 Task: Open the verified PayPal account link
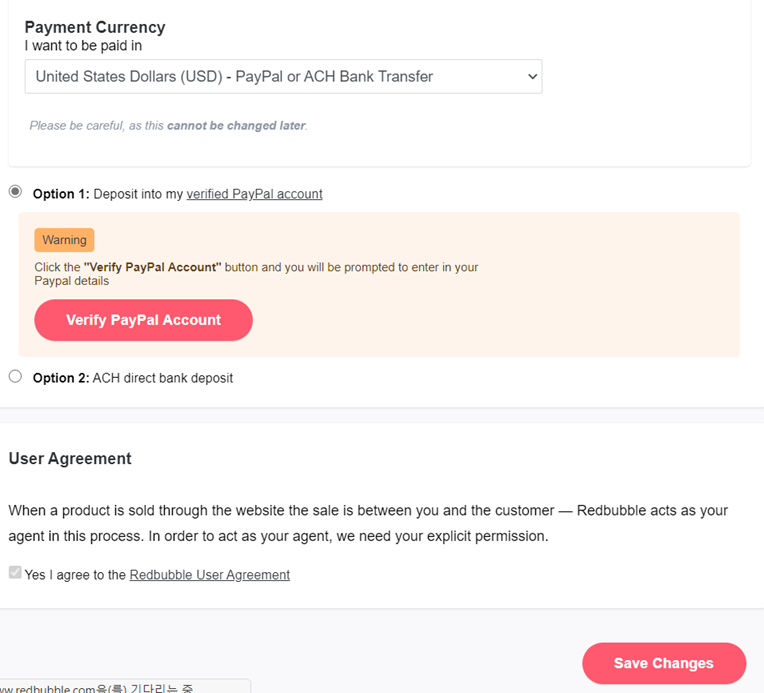(254, 194)
